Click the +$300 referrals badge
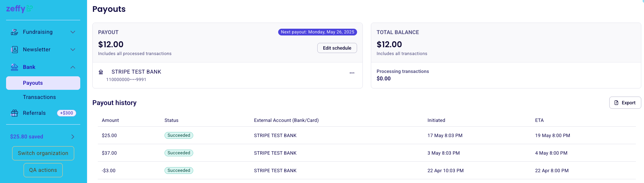This screenshot has width=644, height=183. (x=67, y=113)
